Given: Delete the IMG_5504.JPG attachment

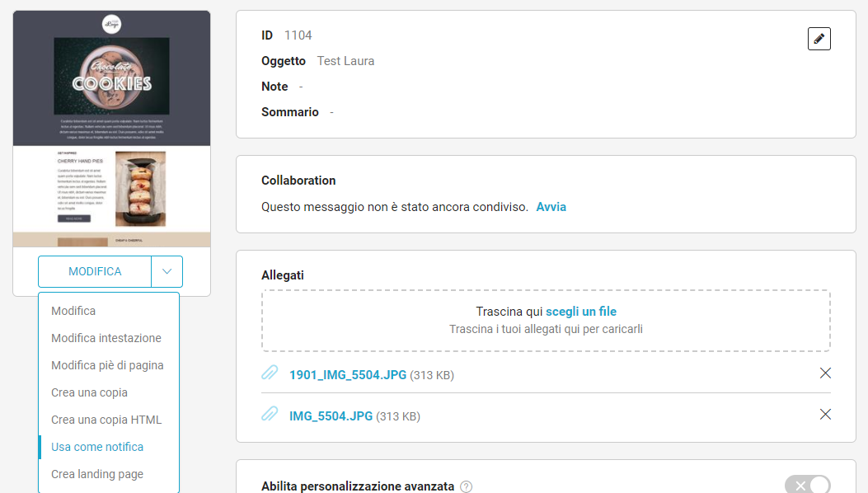Looking at the screenshot, I should pyautogui.click(x=825, y=415).
